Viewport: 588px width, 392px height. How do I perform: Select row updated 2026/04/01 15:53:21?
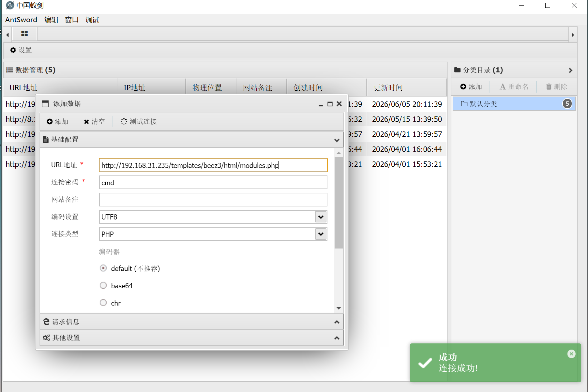(x=407, y=164)
